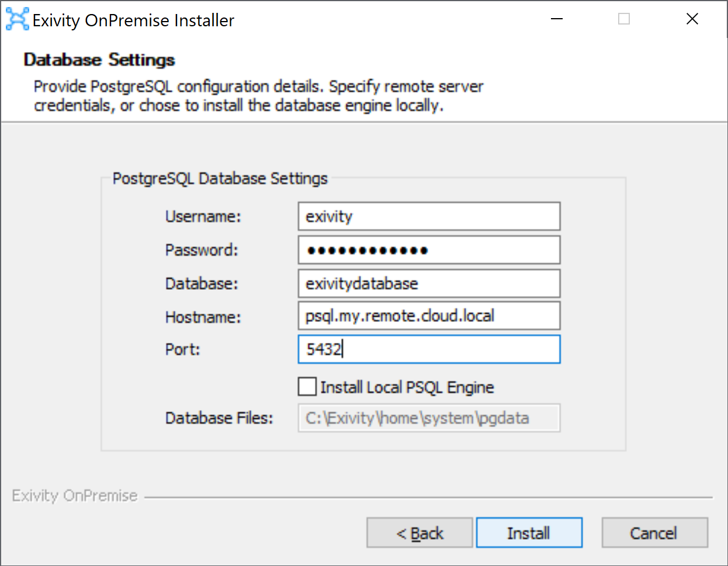The width and height of the screenshot is (728, 566).
Task: Click the Exivity OnPremise Installer window title
Action: coord(133,20)
